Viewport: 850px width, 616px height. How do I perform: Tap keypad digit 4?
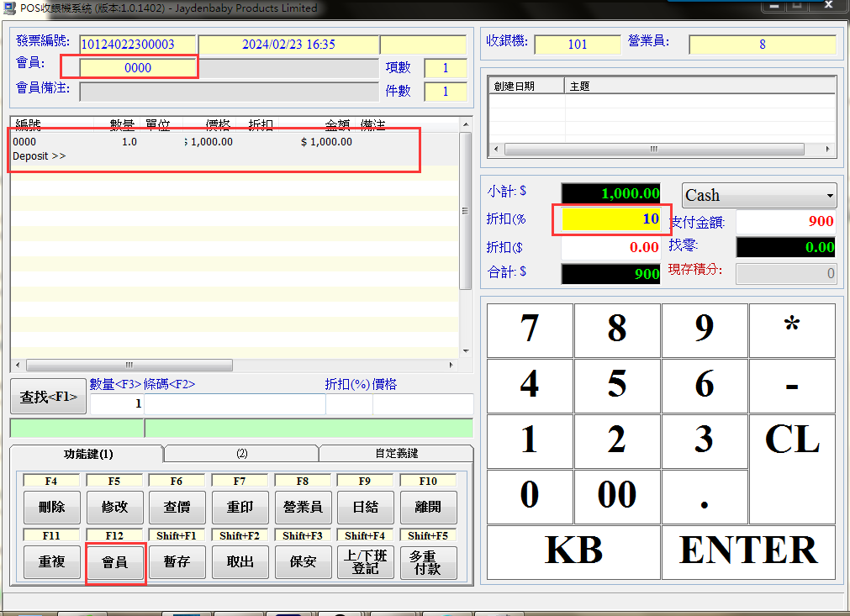(x=530, y=386)
